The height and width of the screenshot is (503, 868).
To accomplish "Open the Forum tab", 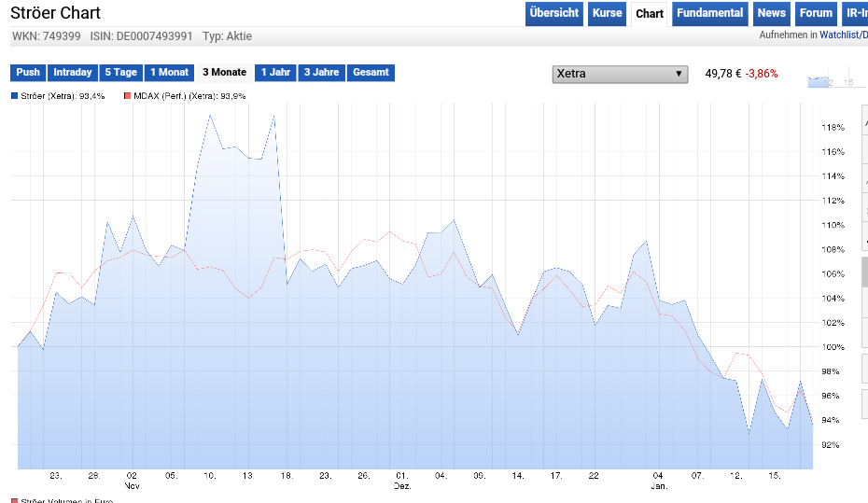I will click(816, 14).
